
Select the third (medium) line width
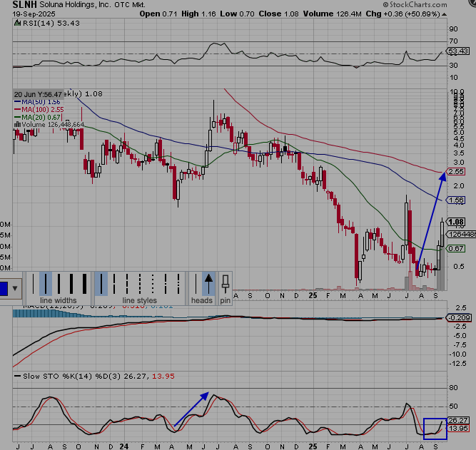59,284
